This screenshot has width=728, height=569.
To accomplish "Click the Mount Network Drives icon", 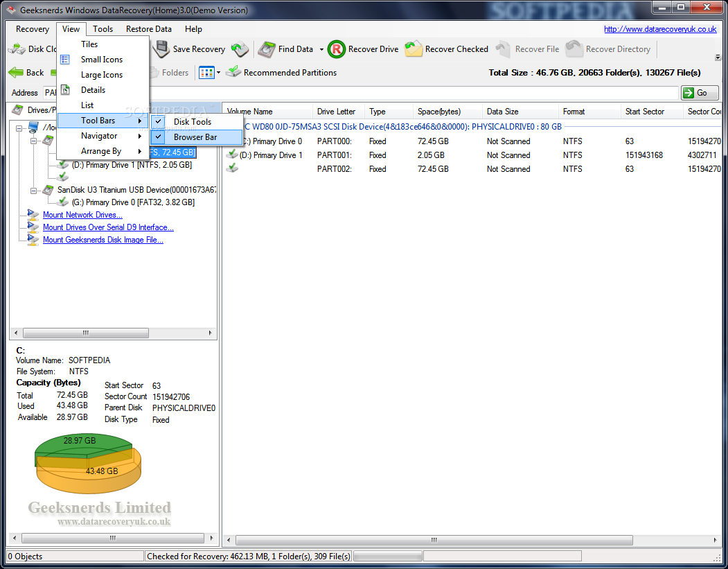I will (33, 215).
